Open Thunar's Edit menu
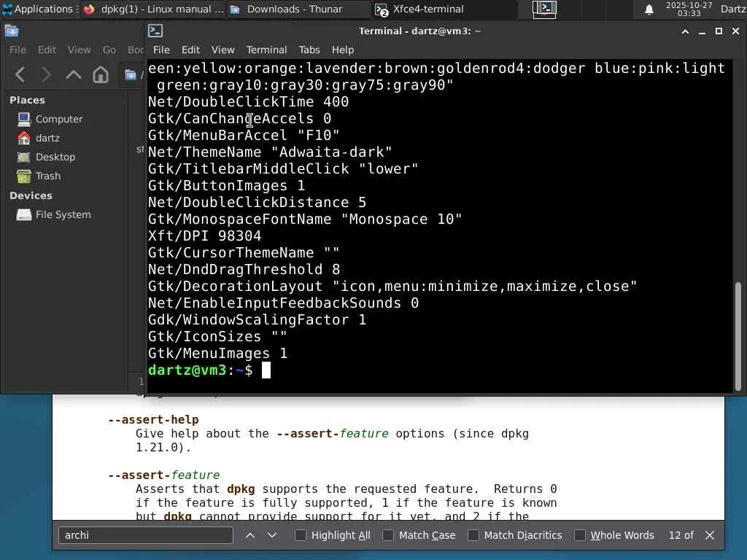 click(x=47, y=50)
